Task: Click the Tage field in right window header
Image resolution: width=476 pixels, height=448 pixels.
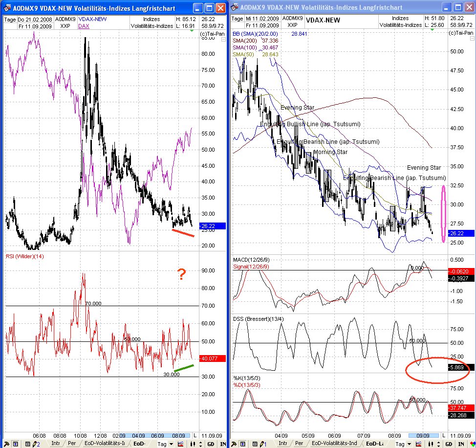Action: coord(237,19)
